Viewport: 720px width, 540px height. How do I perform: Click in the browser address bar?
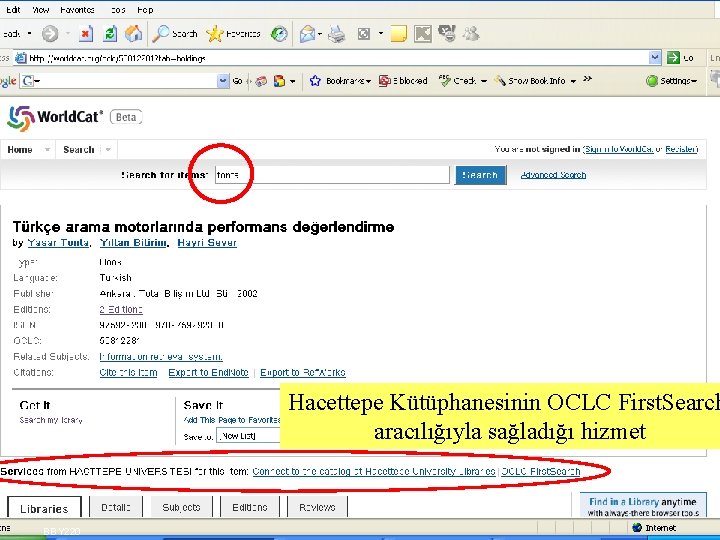[338, 58]
